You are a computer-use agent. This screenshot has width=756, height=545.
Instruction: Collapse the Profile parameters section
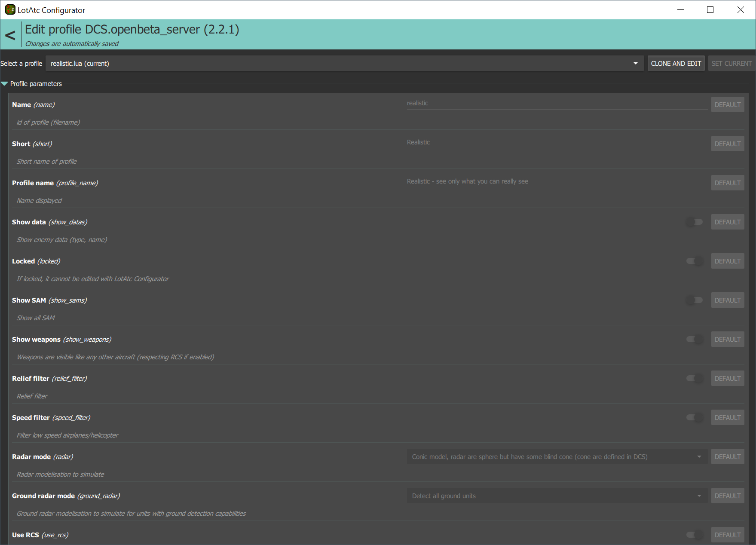click(5, 84)
